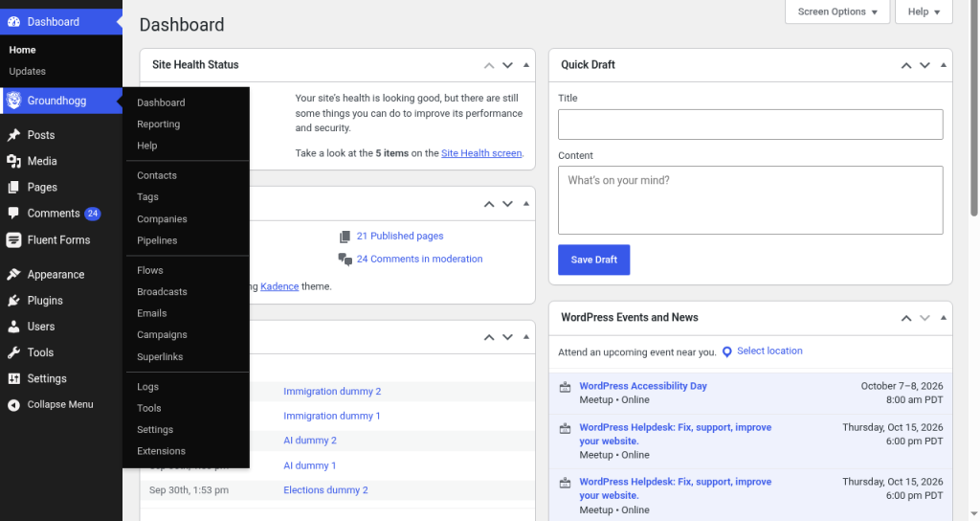Viewport: 980px width, 521px height.
Task: Collapse the panel listing Immigration dummy posts
Action: (x=526, y=337)
